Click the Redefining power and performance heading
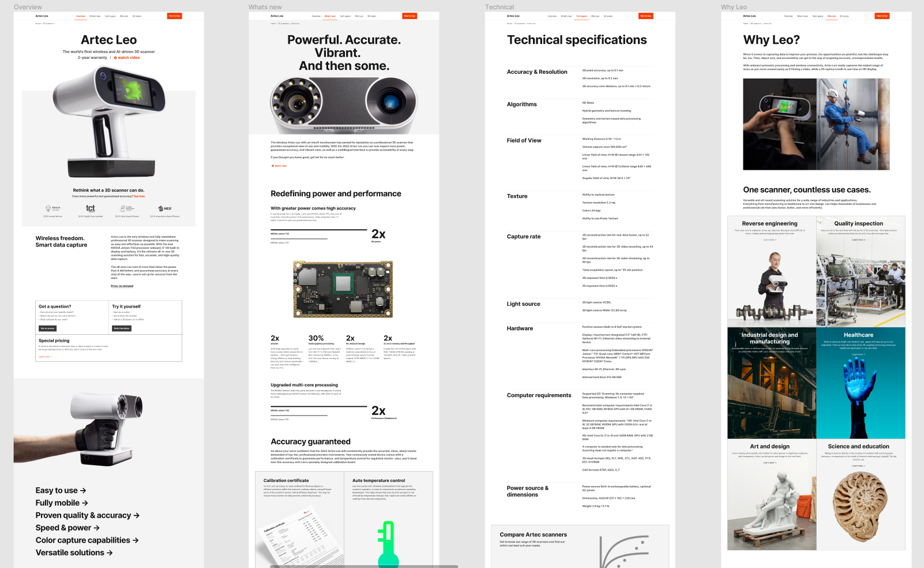924x568 pixels. pyautogui.click(x=336, y=194)
